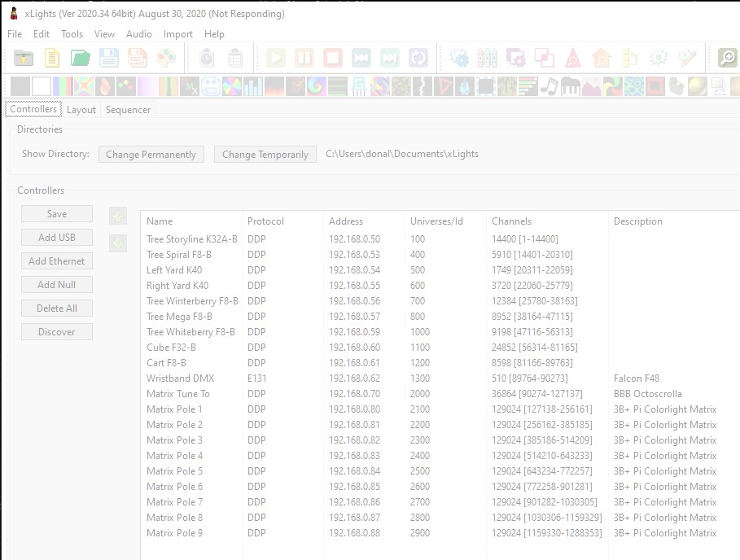Select the Lightning effect icon
The image size is (740, 560).
422,86
